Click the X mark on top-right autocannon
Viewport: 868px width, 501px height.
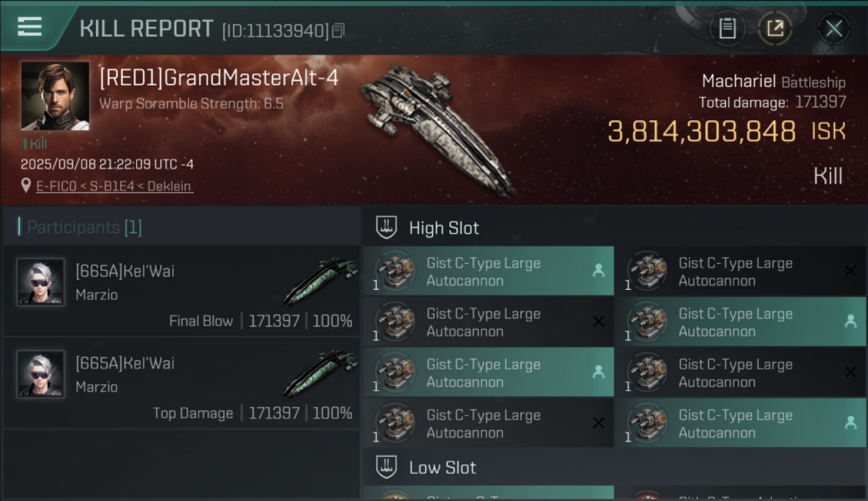coord(850,271)
